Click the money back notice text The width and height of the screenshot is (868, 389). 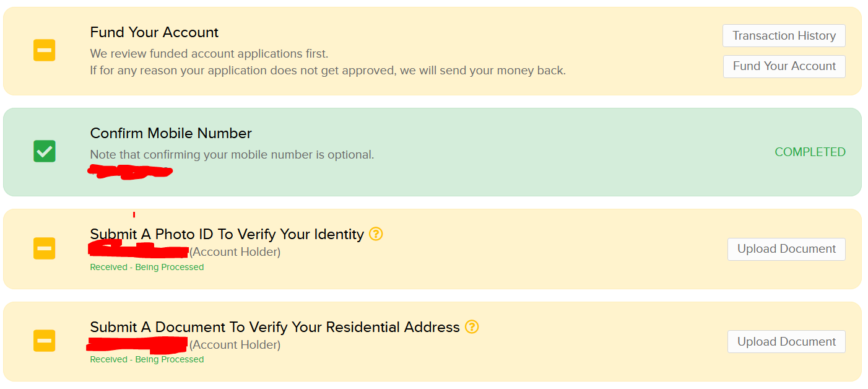click(x=328, y=71)
